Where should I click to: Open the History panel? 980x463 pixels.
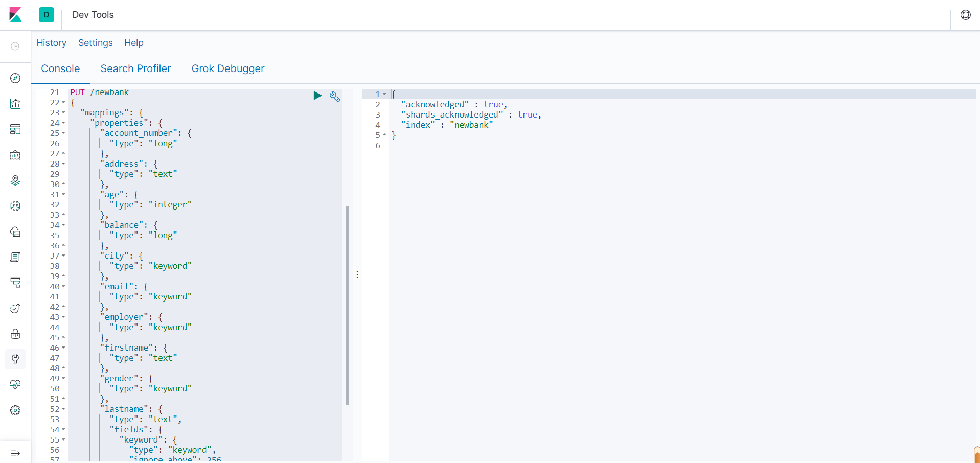[52, 43]
